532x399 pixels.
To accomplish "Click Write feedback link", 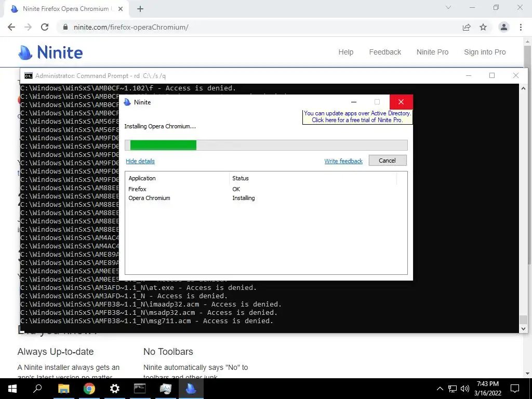I will tap(343, 161).
